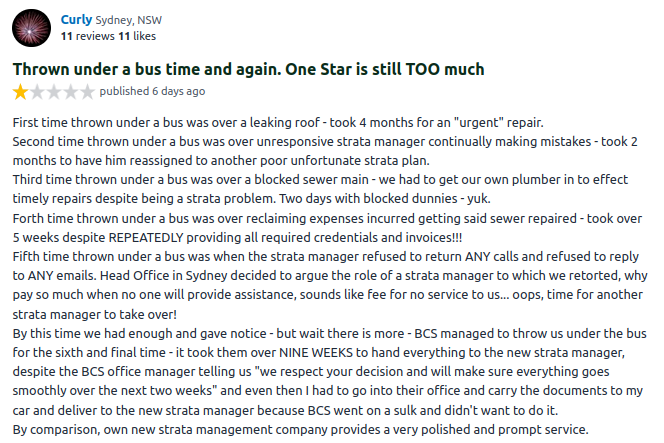Open the Curly username profile link
The image size is (664, 443).
pos(76,19)
